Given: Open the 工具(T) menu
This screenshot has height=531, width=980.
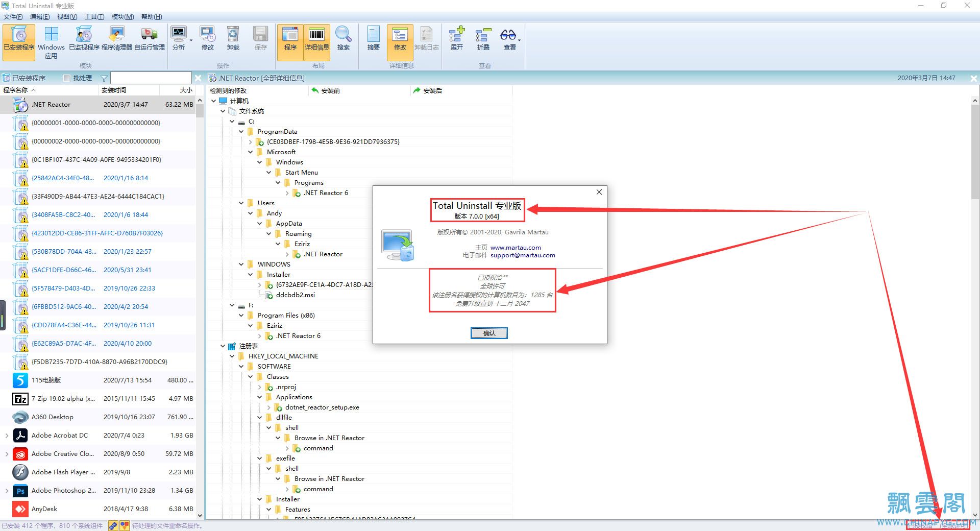Looking at the screenshot, I should [94, 17].
